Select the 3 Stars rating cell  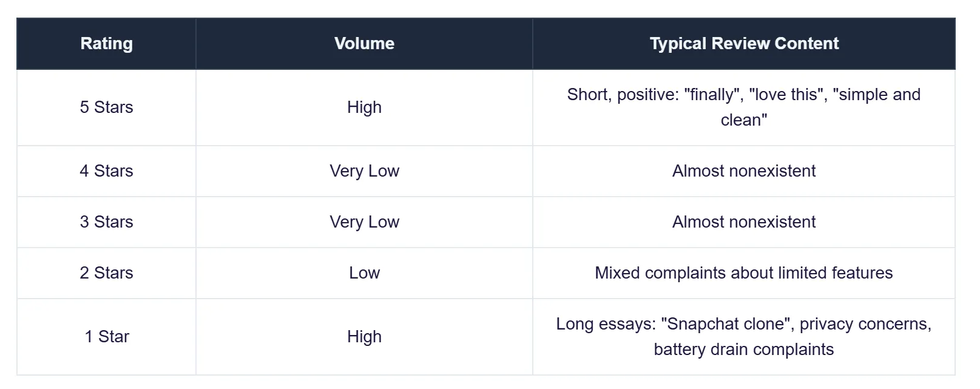click(x=106, y=222)
